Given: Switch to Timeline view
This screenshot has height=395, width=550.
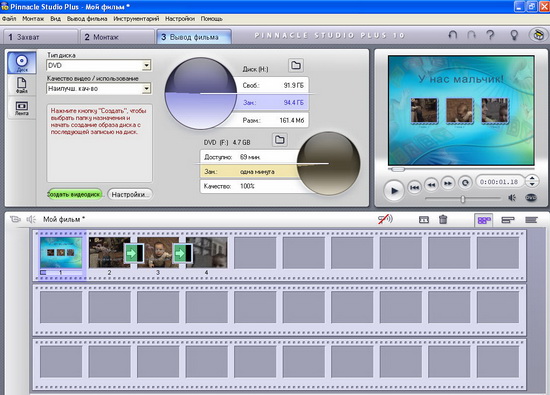Looking at the screenshot, I should [x=508, y=220].
